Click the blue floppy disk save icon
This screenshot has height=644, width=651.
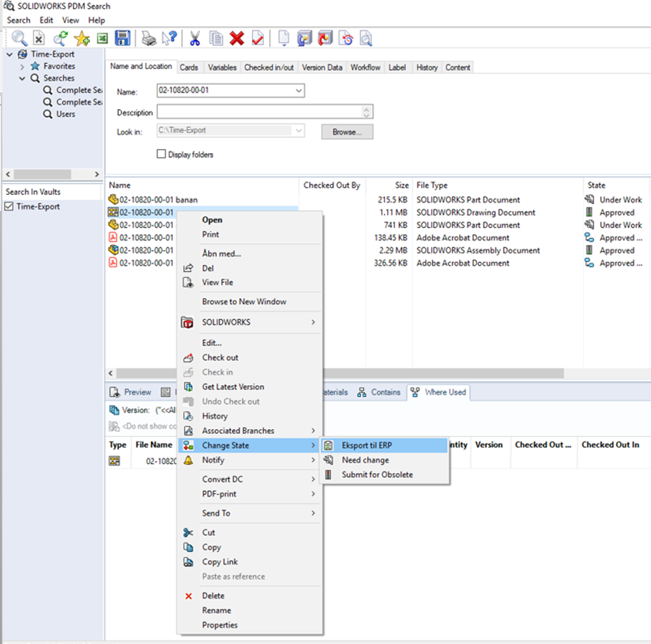coord(122,38)
